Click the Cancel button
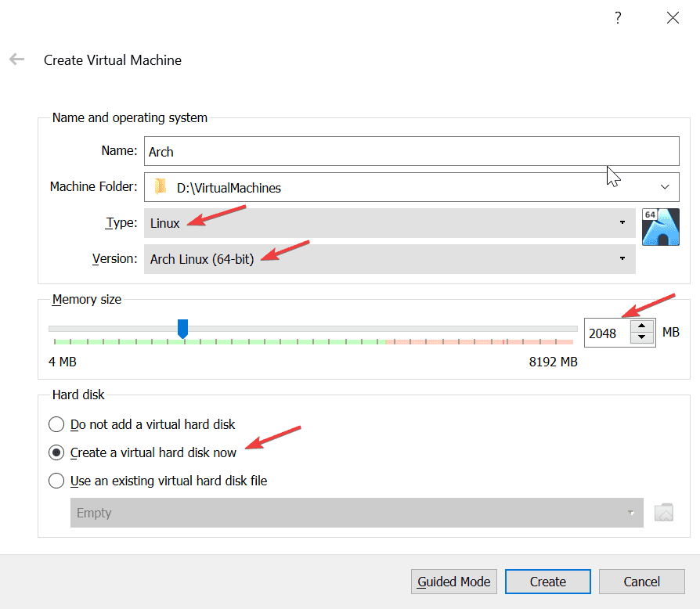Screen dimensions: 700x609 point(641,582)
